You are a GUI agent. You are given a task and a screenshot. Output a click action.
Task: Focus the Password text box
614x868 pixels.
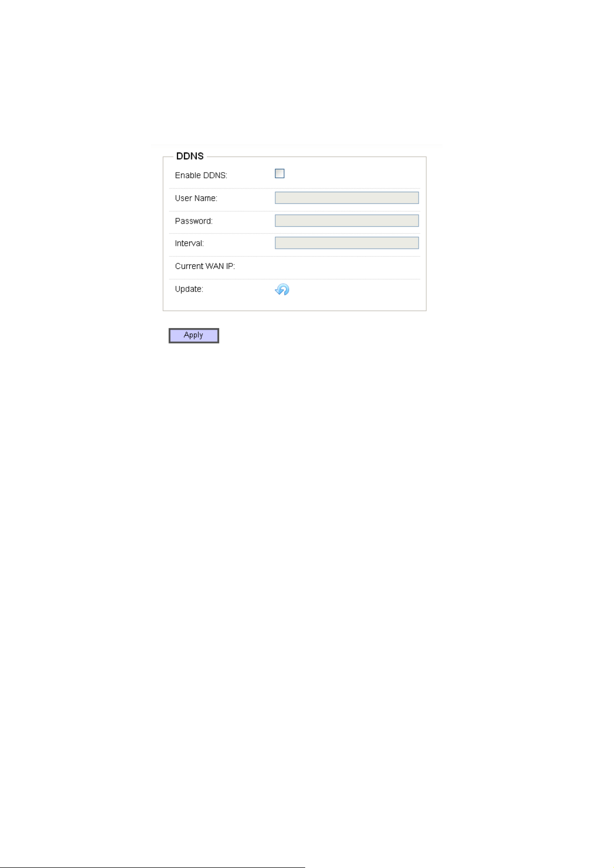[x=346, y=220]
